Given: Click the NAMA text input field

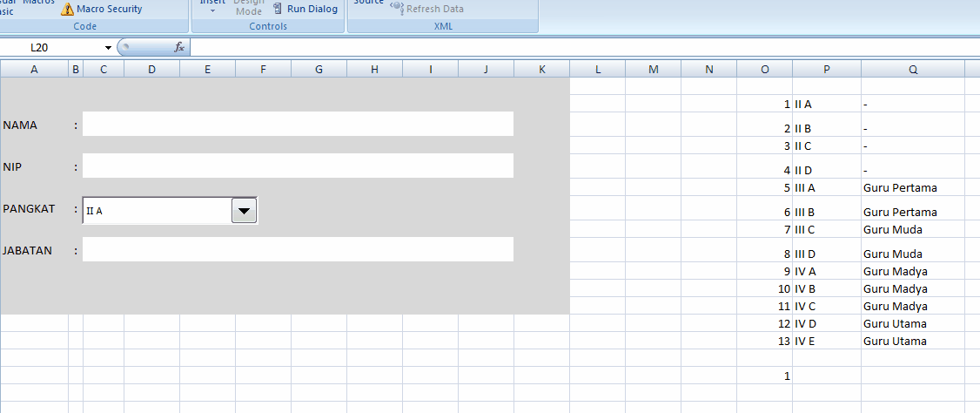Looking at the screenshot, I should click(x=299, y=124).
